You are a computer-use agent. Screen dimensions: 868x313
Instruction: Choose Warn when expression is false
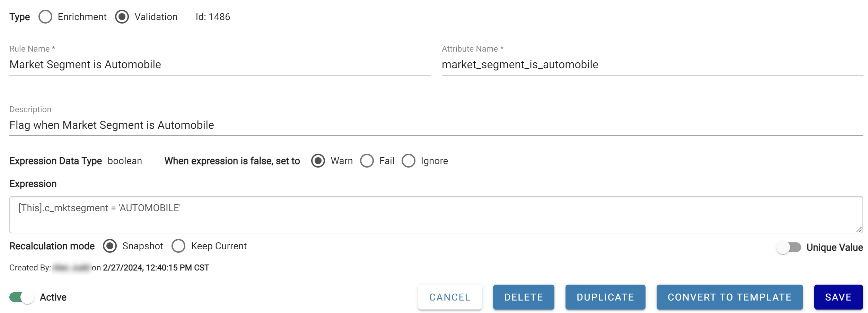318,161
